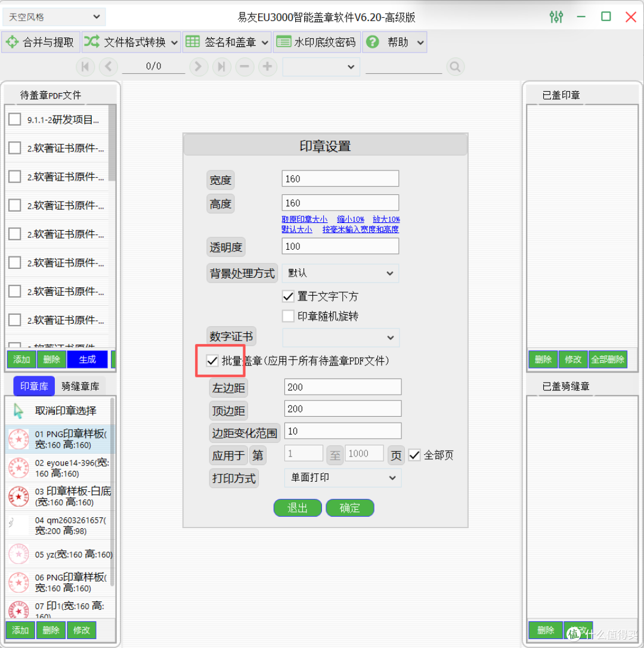Open the settings sliders icon in title bar
Screen dimensions: 644x648
pyautogui.click(x=556, y=17)
